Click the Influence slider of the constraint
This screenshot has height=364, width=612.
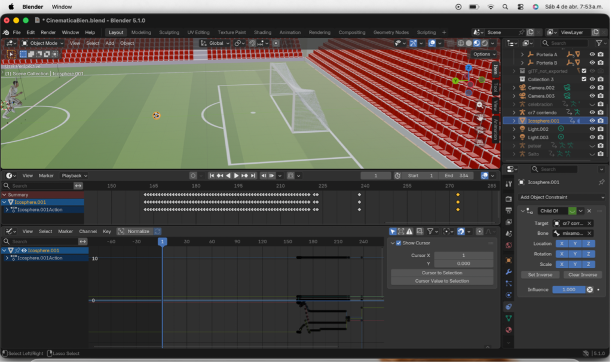[x=568, y=289]
